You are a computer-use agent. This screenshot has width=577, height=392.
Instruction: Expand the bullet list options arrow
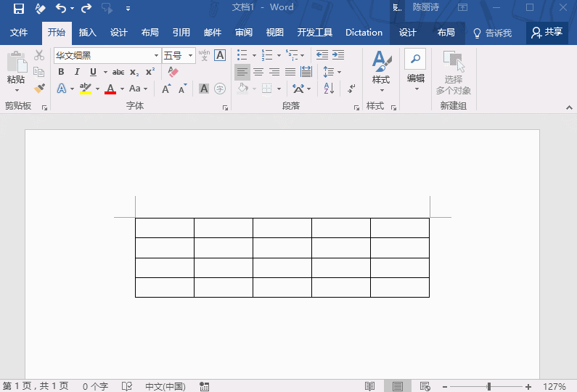point(254,56)
